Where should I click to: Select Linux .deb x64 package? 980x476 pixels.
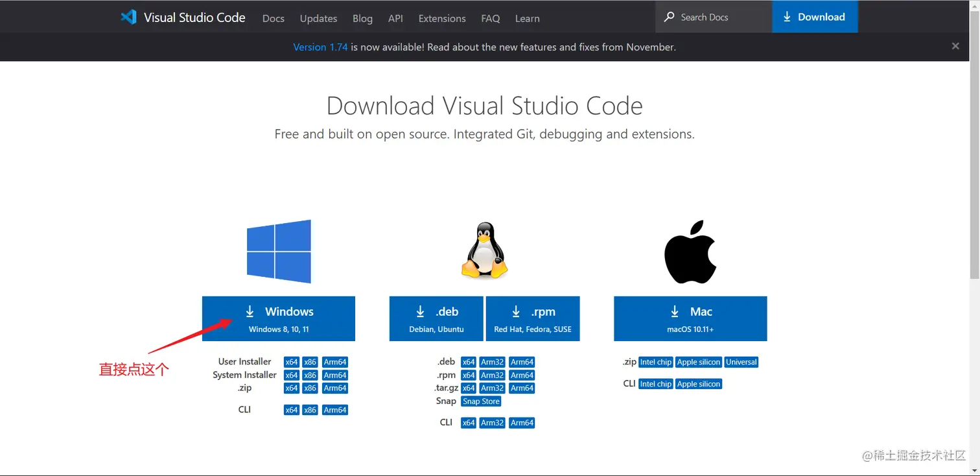(x=469, y=362)
